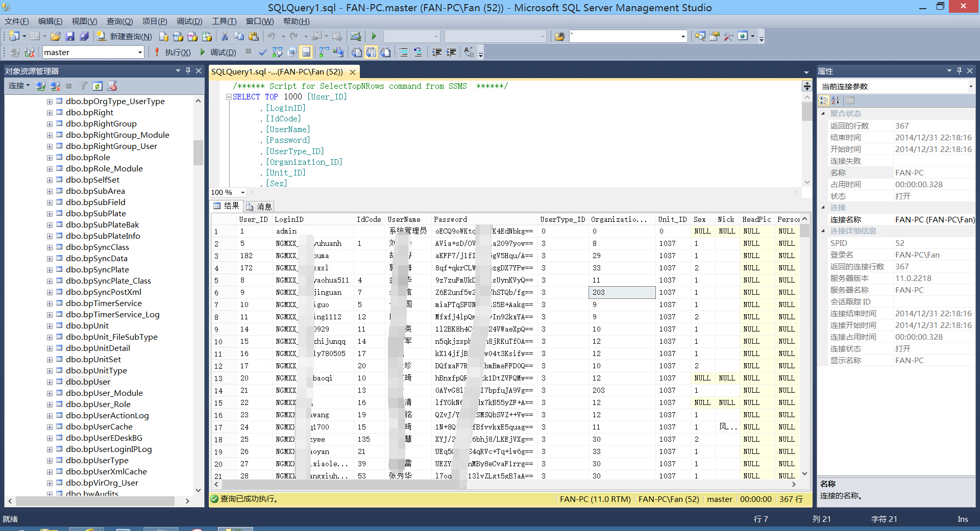Click the Comment Out Lines icon
The image size is (980, 531).
[x=404, y=52]
